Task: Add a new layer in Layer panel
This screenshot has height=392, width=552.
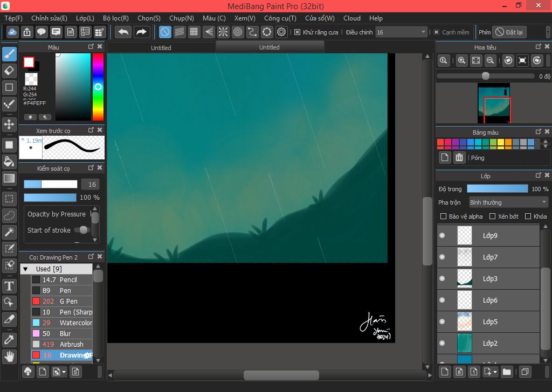Action: click(x=445, y=372)
